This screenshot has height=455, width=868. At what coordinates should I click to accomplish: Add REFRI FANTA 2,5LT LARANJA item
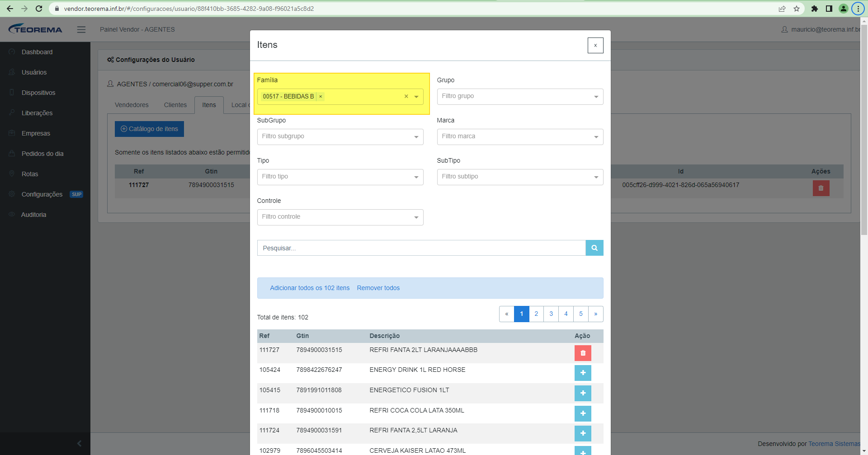pos(583,433)
